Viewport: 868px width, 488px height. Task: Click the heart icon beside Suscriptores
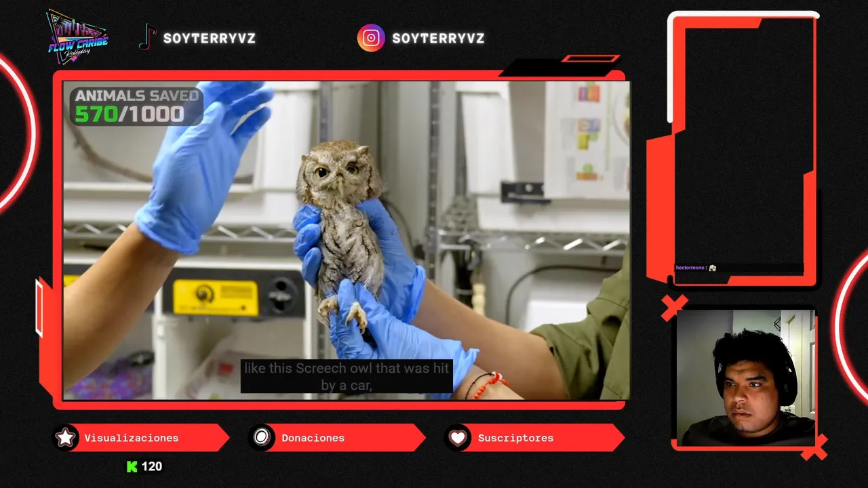coord(458,438)
